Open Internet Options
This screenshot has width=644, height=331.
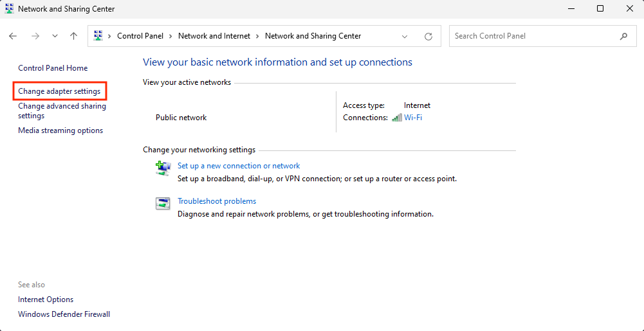pos(46,300)
